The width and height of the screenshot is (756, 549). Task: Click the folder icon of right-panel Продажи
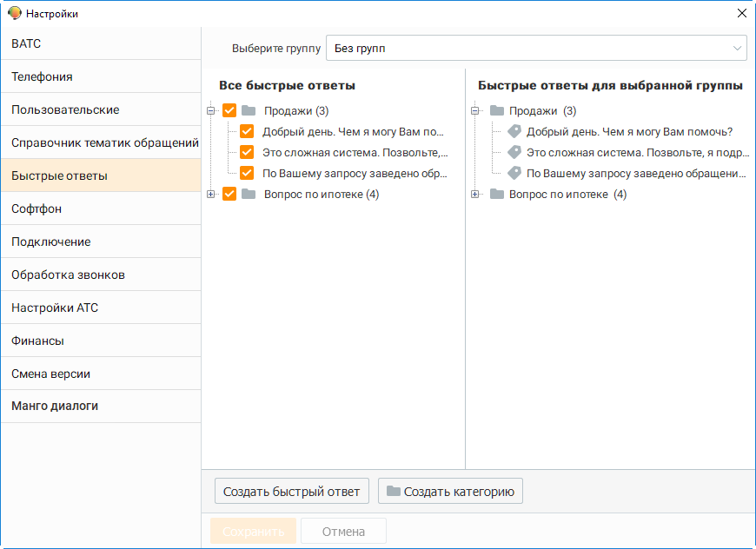tap(496, 111)
